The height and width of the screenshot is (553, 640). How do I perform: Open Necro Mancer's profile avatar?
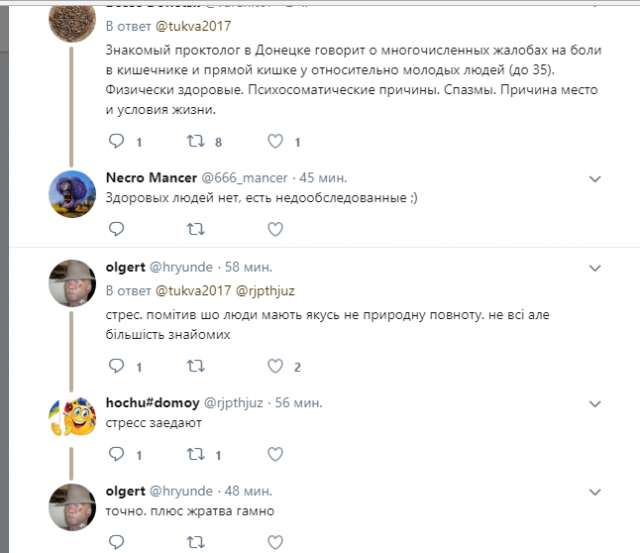72,194
